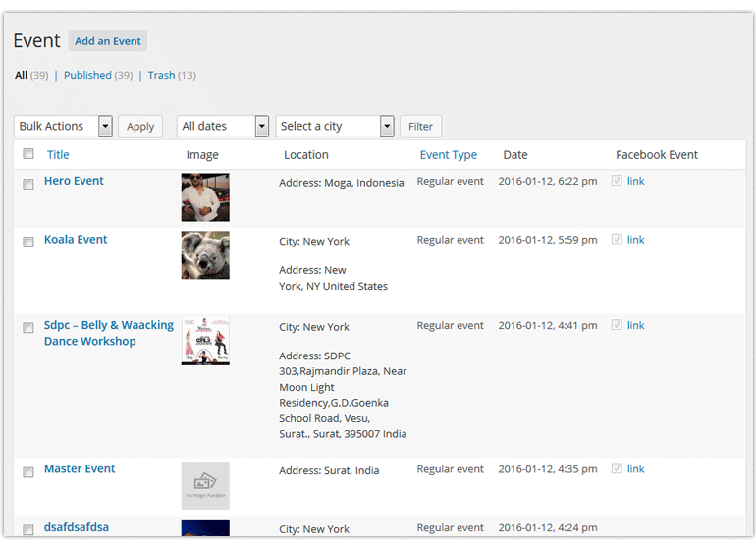Toggle the select-all checkbox in header
The width and height of the screenshot is (756, 547).
click(28, 154)
